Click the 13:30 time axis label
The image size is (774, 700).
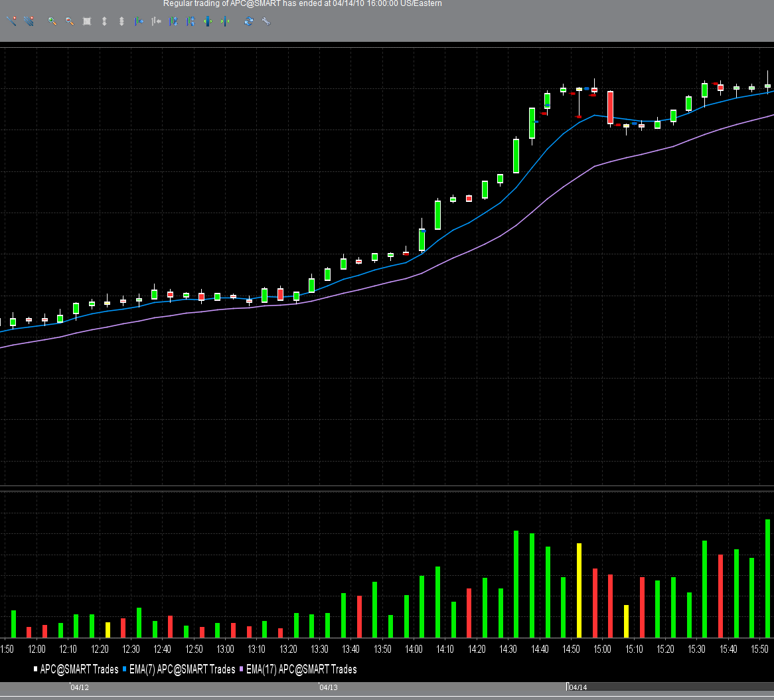click(319, 649)
